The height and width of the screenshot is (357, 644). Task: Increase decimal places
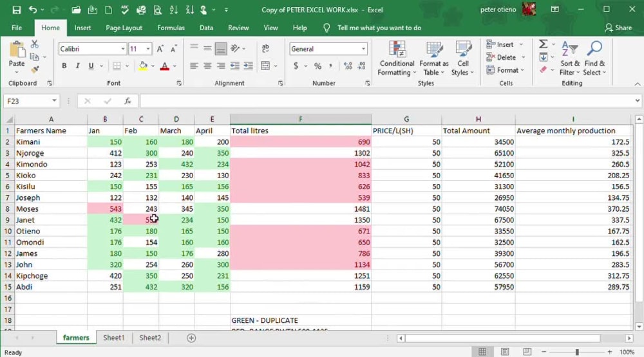pos(348,66)
